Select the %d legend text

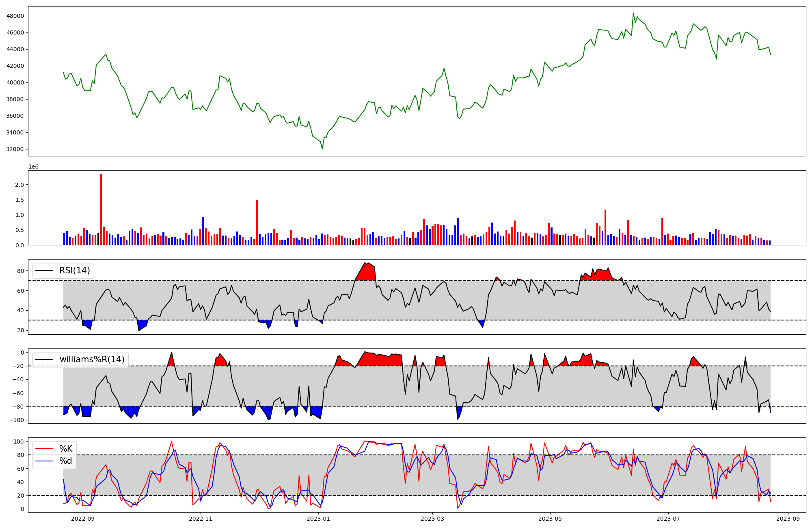click(66, 461)
